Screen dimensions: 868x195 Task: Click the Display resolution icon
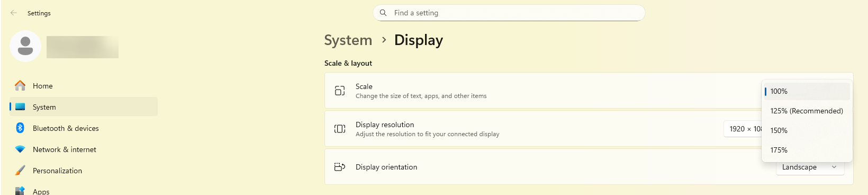(x=340, y=129)
